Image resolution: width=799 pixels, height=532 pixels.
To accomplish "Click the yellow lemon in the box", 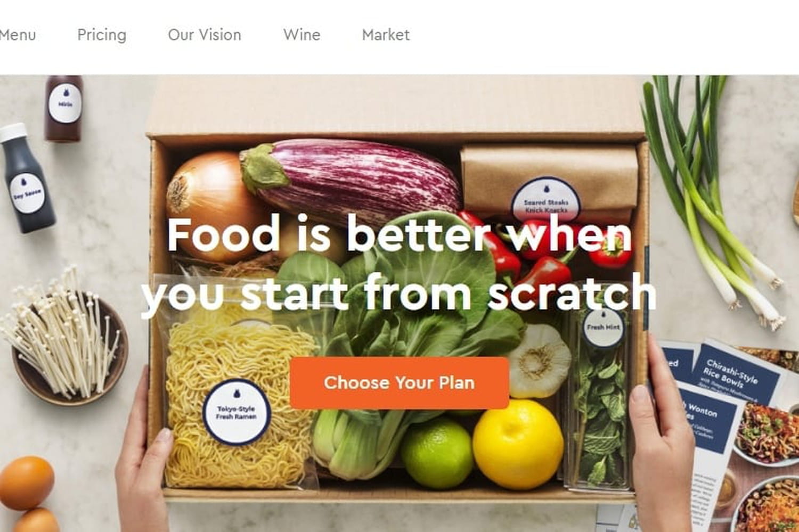I will click(x=518, y=445).
